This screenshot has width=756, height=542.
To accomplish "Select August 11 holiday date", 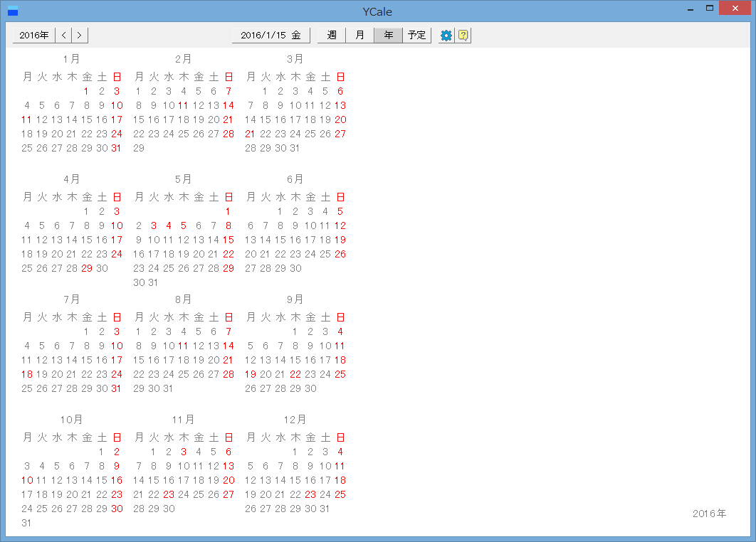I will [x=183, y=346].
